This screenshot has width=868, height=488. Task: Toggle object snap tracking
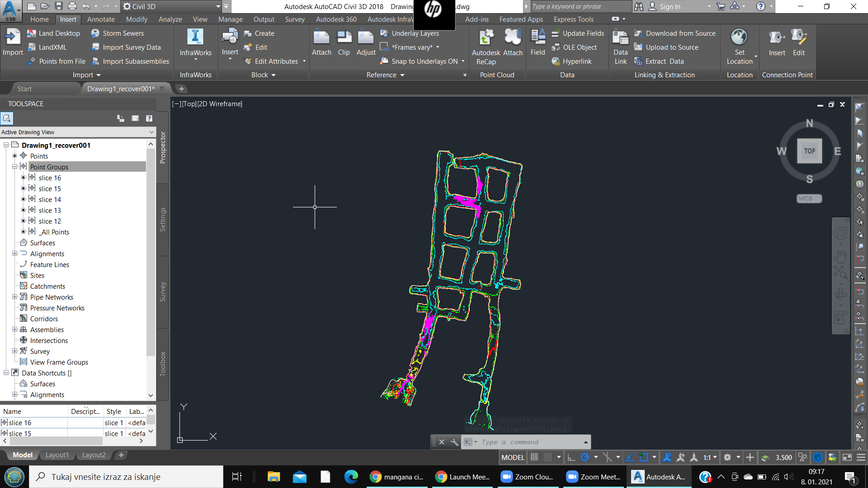click(630, 457)
